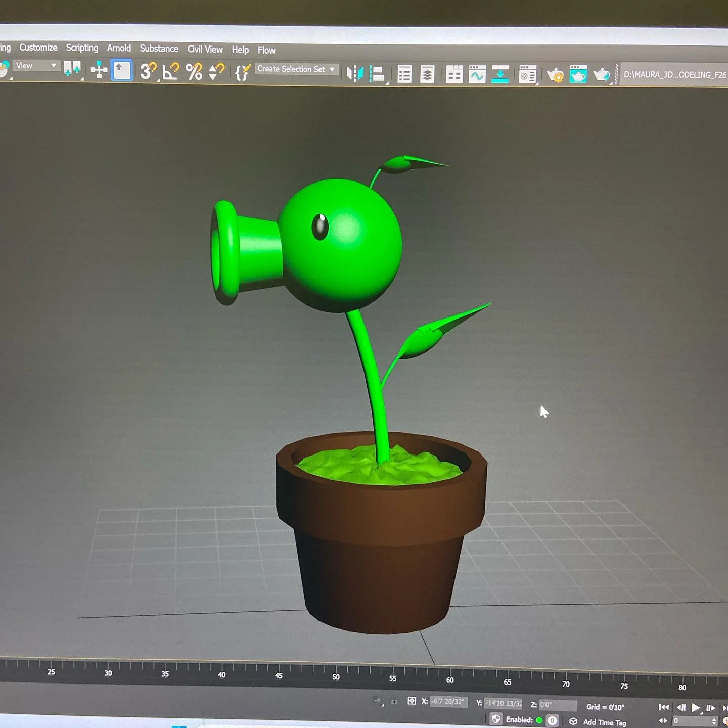Click Add Time Tag
728x728 pixels.
tap(605, 722)
